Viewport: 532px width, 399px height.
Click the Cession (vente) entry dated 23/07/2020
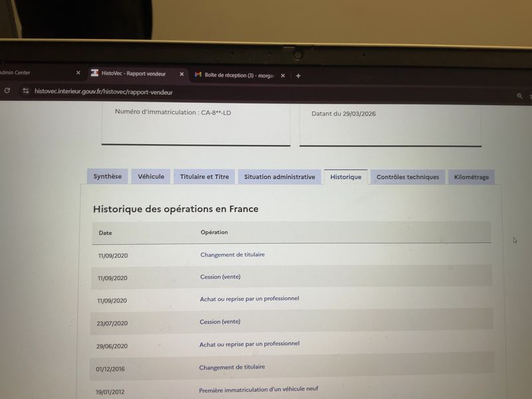point(220,322)
